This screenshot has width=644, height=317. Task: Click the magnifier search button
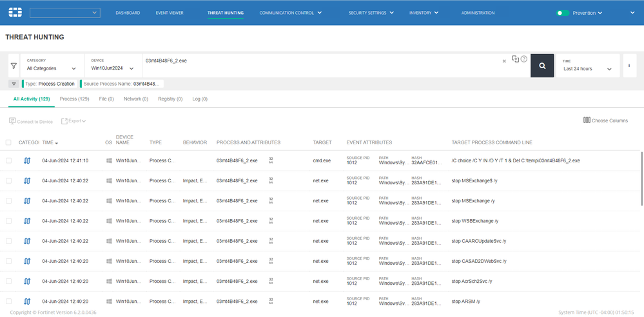[542, 66]
